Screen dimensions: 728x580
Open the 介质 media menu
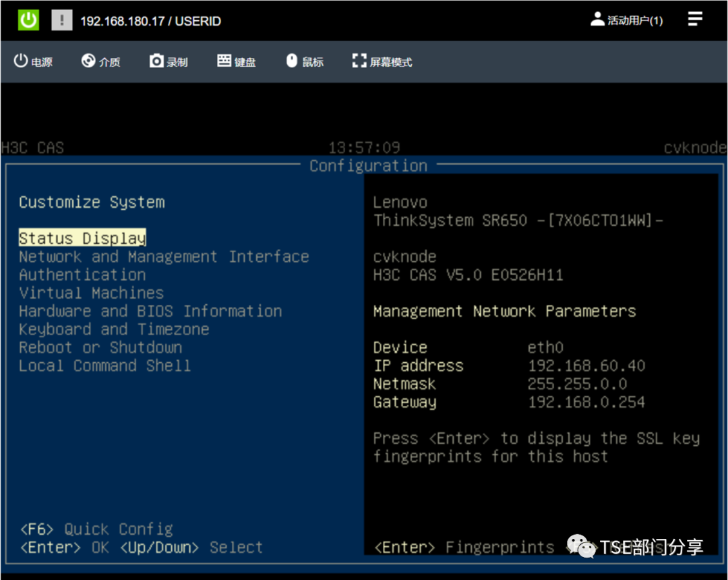pos(100,61)
